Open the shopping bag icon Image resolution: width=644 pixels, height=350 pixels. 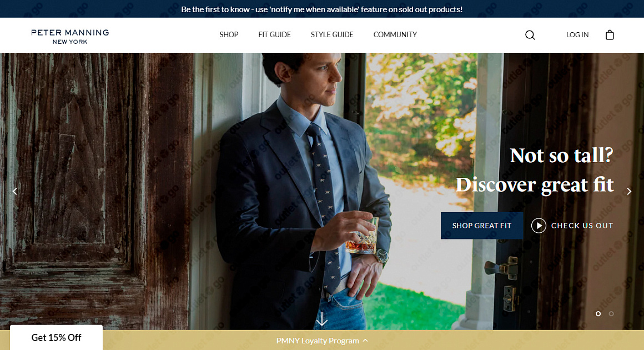[x=610, y=35]
